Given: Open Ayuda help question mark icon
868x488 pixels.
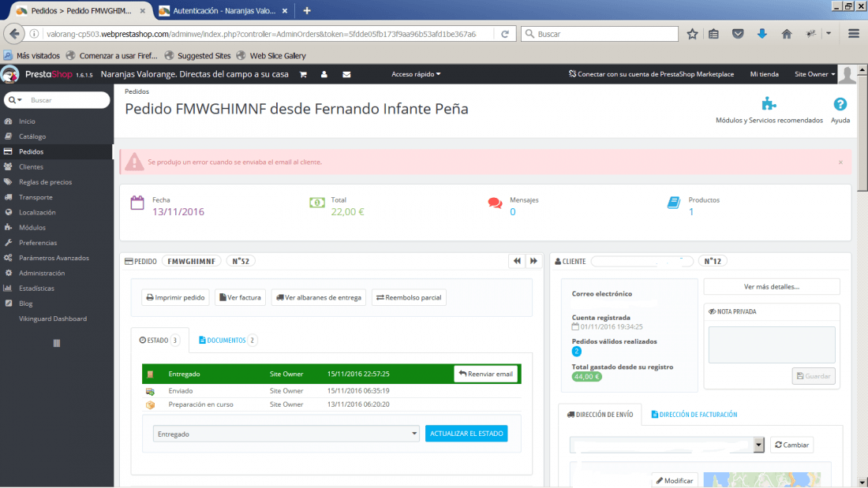Looking at the screenshot, I should [x=840, y=104].
